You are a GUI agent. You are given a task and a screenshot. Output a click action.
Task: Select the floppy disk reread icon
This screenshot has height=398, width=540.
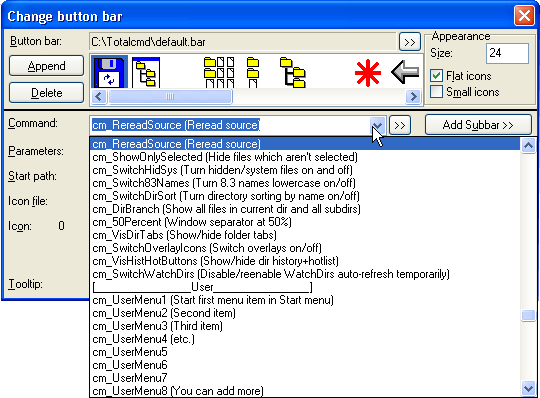pyautogui.click(x=109, y=72)
